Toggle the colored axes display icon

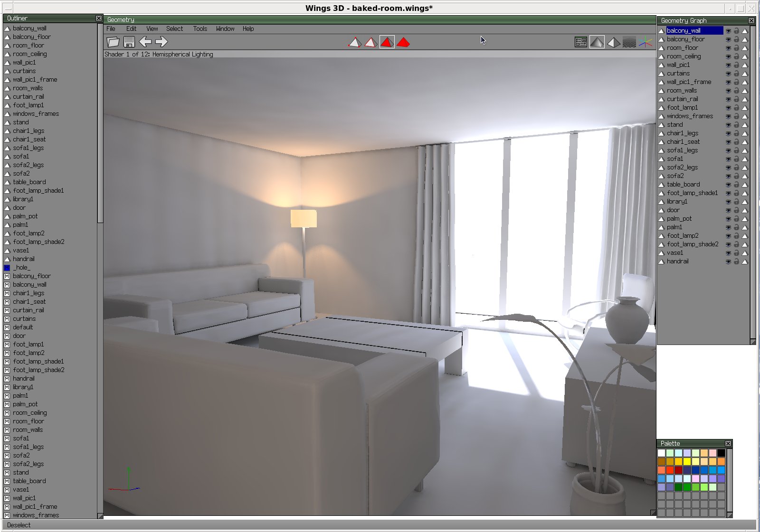pos(645,42)
